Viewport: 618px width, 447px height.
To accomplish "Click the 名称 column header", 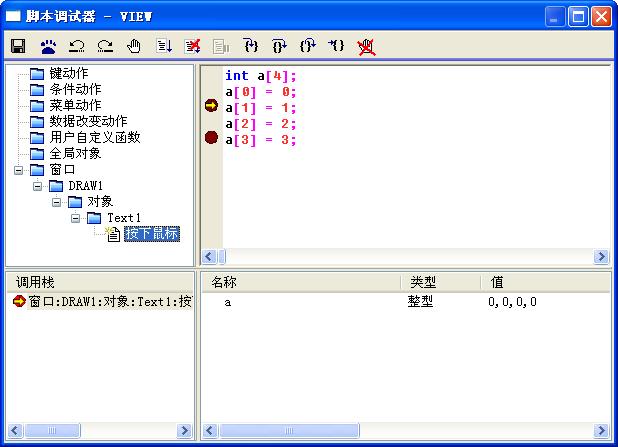I will tap(300, 283).
